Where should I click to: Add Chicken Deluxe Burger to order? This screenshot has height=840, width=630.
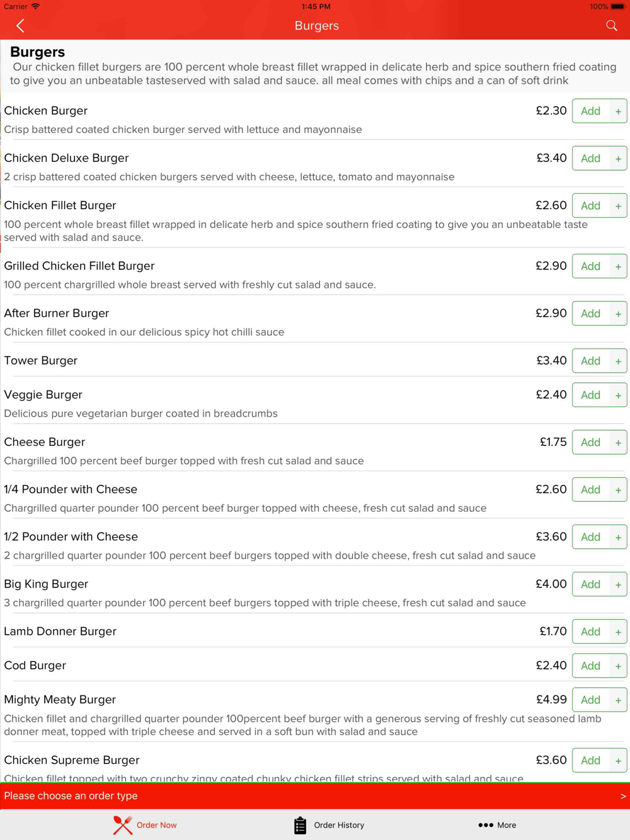[x=598, y=158]
